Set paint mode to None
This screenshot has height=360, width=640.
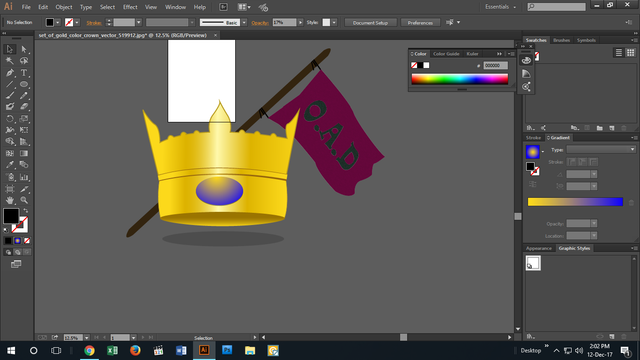tap(27, 241)
